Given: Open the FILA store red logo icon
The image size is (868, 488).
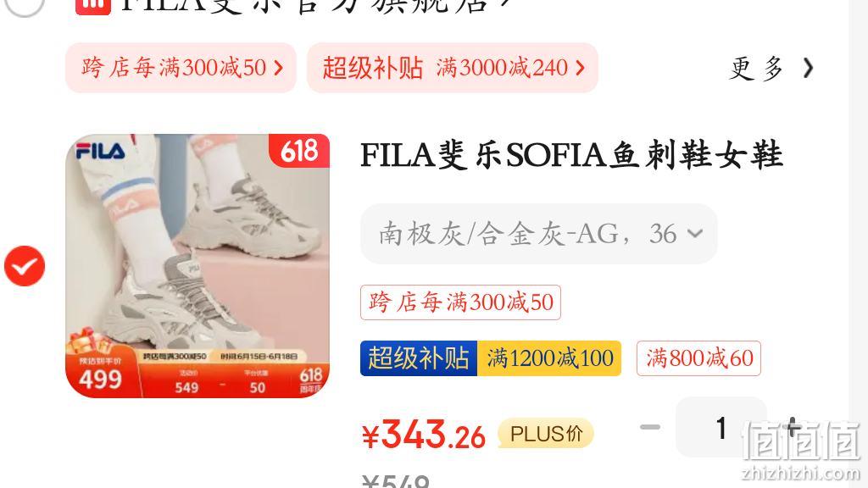Looking at the screenshot, I should 92,6.
